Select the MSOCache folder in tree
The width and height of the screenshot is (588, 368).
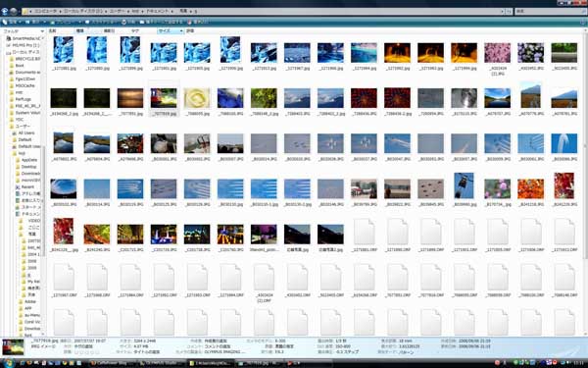coord(22,85)
